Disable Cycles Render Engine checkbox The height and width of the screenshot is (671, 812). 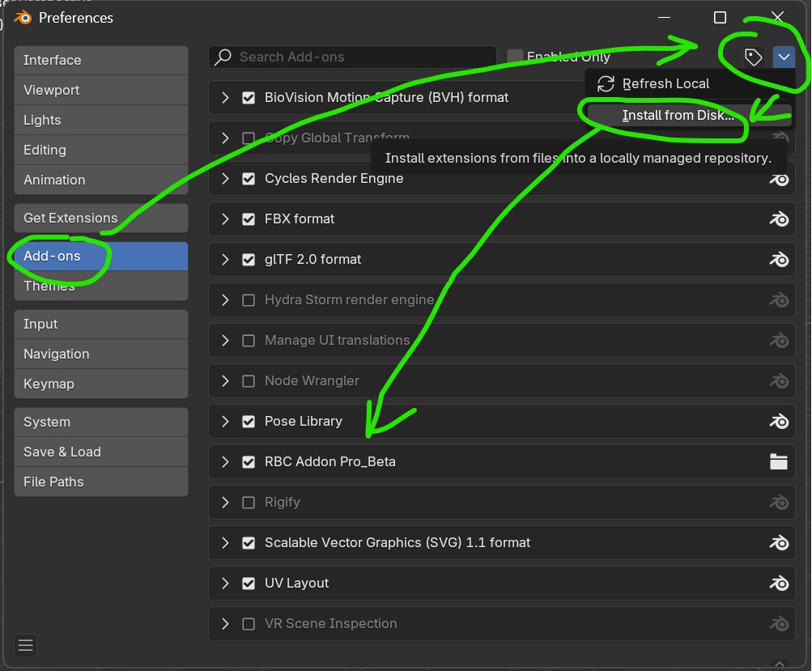pos(249,179)
